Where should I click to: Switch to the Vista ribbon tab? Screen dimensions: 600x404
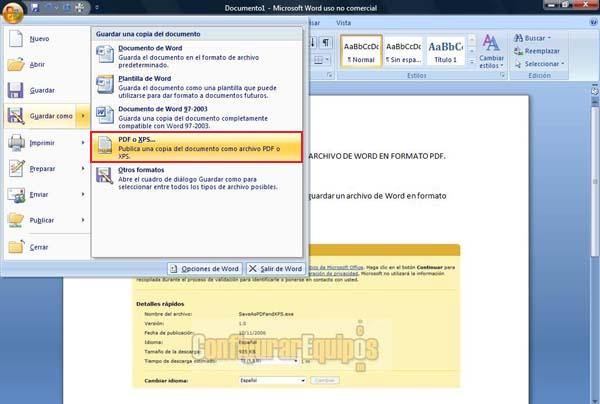343,23
